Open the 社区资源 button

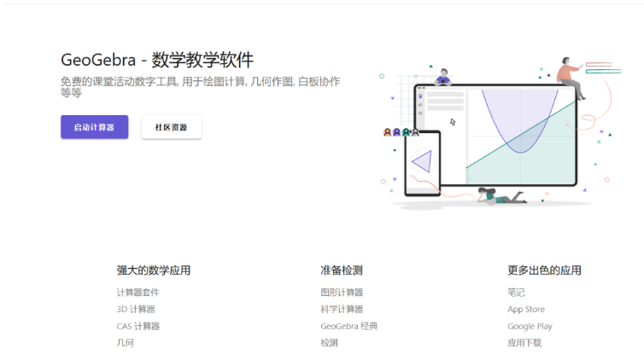pyautogui.click(x=172, y=127)
